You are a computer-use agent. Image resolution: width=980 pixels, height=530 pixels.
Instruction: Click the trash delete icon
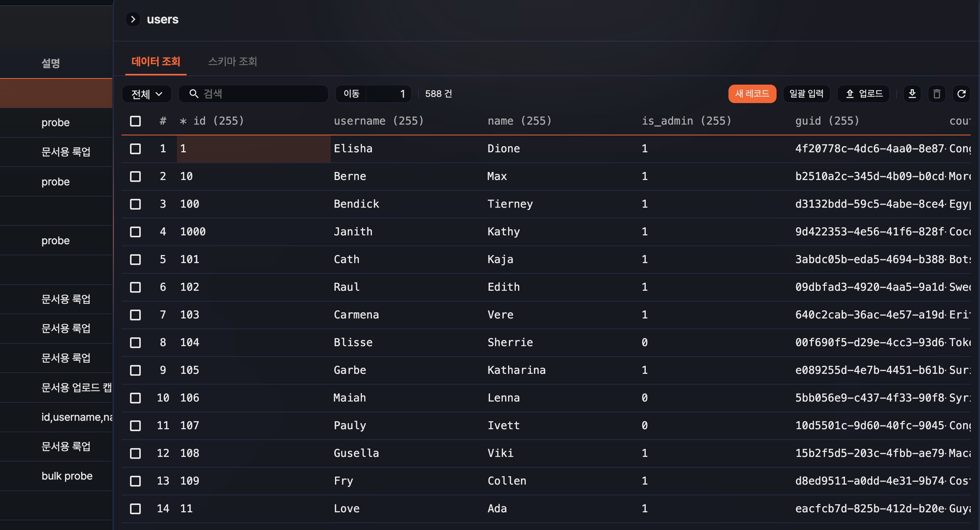tap(937, 94)
